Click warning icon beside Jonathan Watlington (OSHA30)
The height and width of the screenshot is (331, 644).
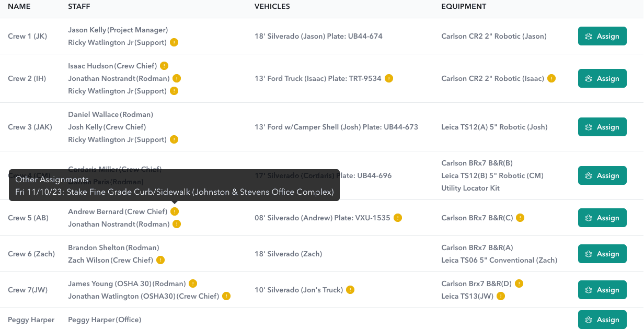coord(226,296)
